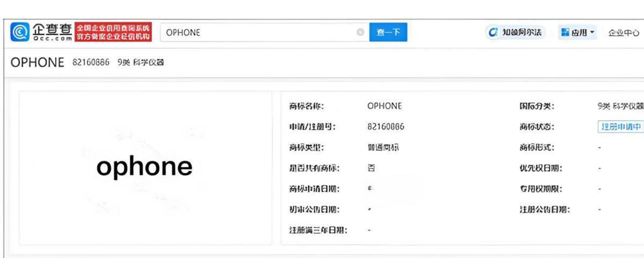The width and height of the screenshot is (644, 258).
Task: Focus the search box containing OPHONE
Action: (x=265, y=32)
